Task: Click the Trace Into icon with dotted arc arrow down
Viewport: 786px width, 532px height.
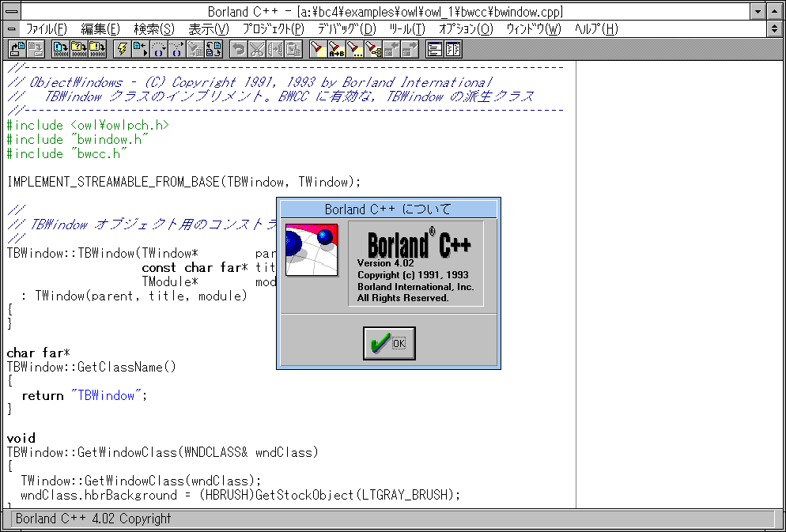Action: pyautogui.click(x=158, y=48)
